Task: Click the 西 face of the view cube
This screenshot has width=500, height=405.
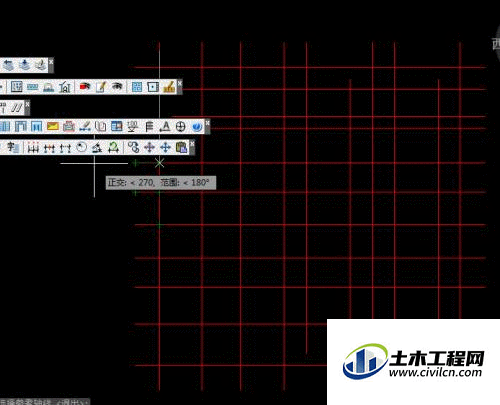Action: [496, 44]
